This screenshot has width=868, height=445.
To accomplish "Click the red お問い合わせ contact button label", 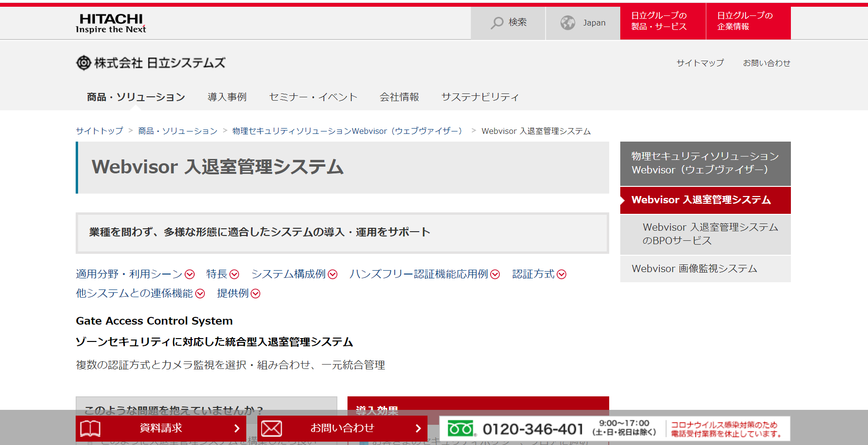I will 342,428.
